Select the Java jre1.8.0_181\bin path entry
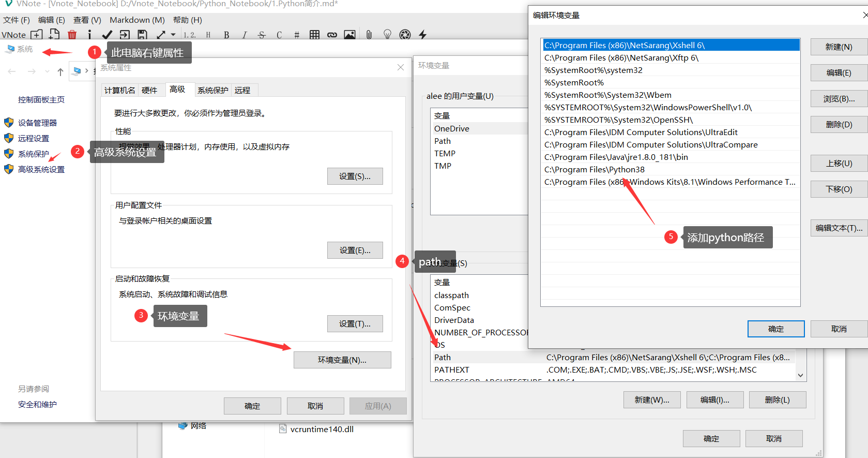This screenshot has height=458, width=868. click(x=671, y=157)
